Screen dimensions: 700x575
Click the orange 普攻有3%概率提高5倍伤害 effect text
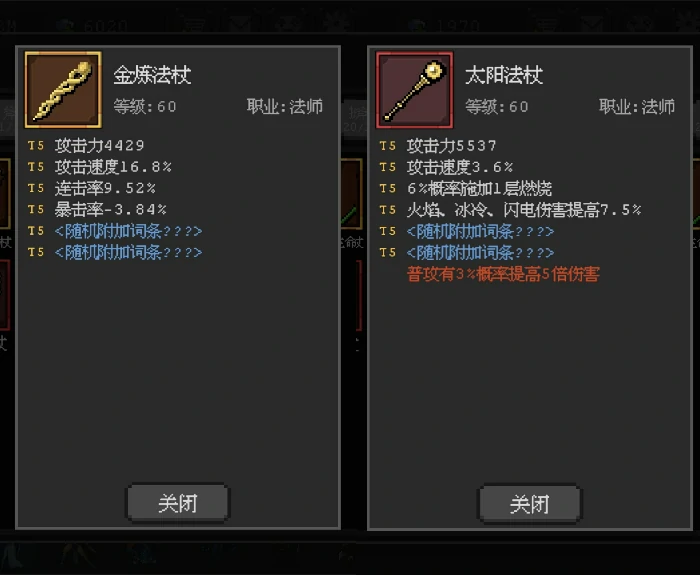(503, 274)
